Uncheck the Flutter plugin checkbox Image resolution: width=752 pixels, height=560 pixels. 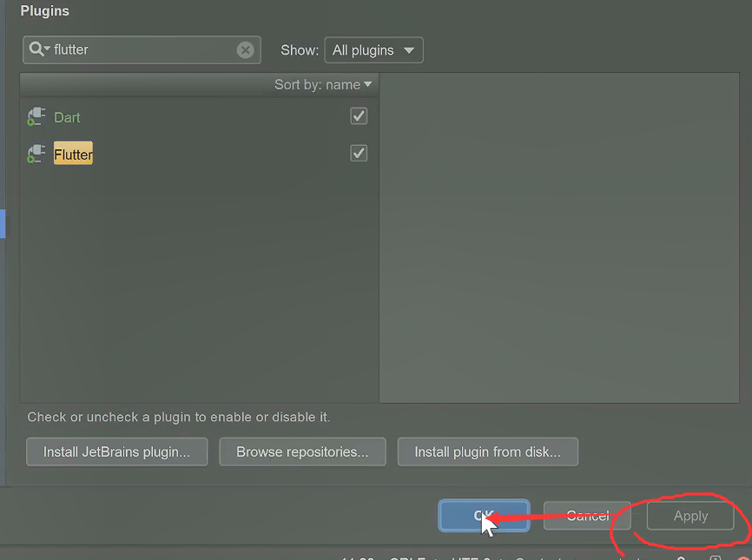pyautogui.click(x=359, y=154)
